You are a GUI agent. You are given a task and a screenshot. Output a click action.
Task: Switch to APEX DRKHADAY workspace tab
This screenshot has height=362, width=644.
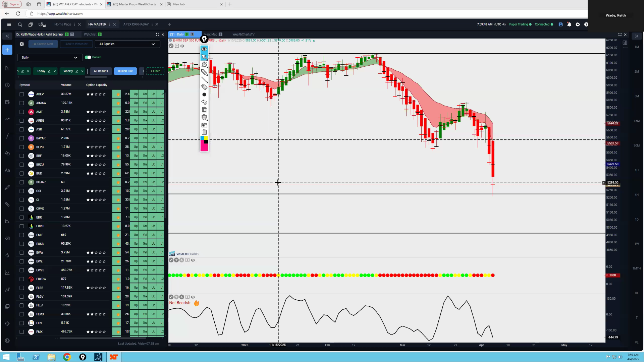(x=136, y=24)
